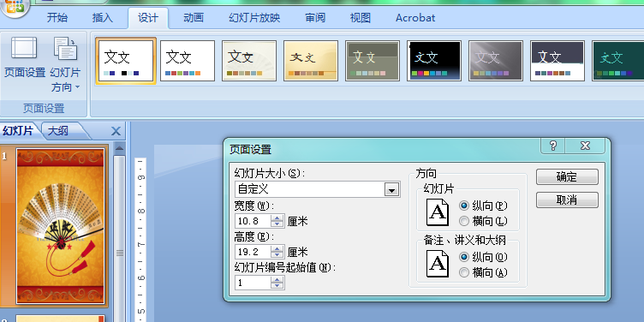This screenshot has height=322, width=644.
Task: Open the 幻灯片大小 dropdown list
Action: coord(392,190)
